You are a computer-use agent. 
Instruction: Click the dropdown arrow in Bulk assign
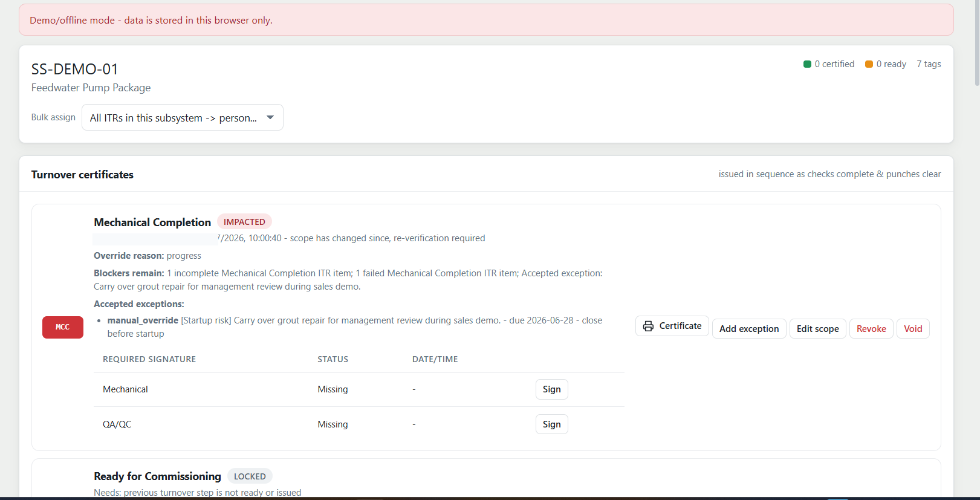270,117
